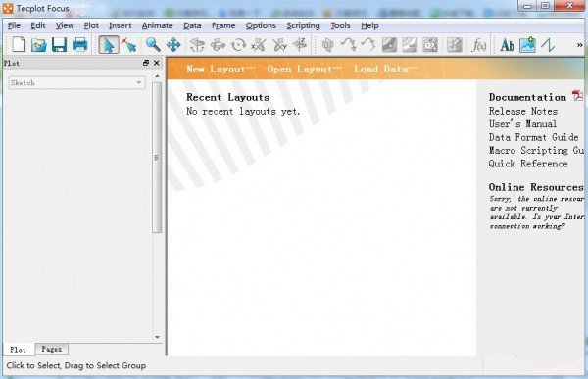
Task: Undock the Plot sidebar panel
Action: 146,63
